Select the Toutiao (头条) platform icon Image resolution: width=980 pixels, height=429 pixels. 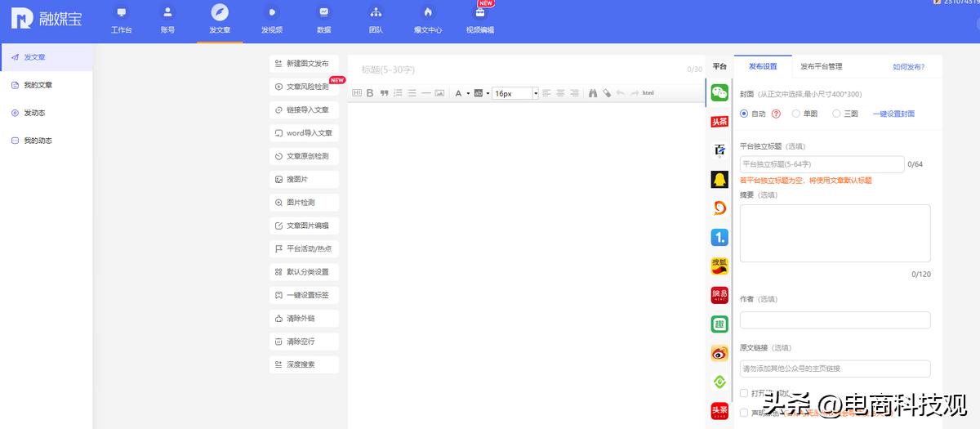(x=719, y=122)
